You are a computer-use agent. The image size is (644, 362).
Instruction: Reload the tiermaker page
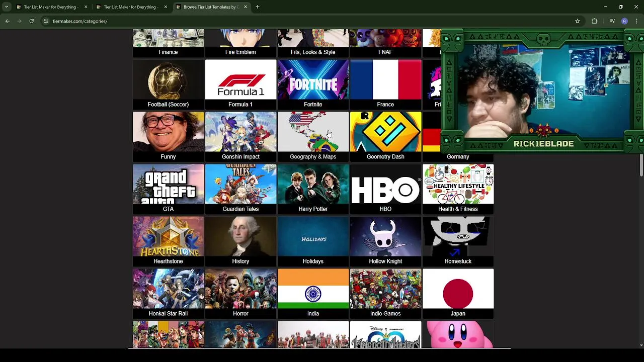click(31, 21)
